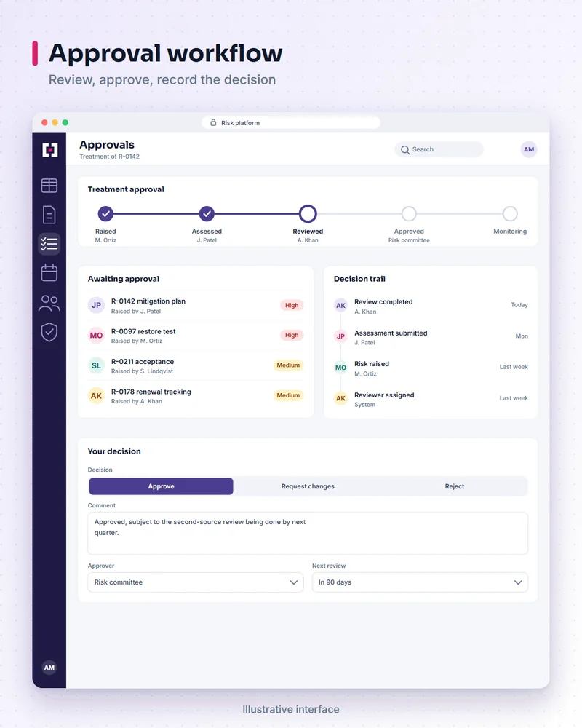Screen dimensions: 582x728
Task: Click Reviewer assigned trail entry
Action: coord(431,399)
